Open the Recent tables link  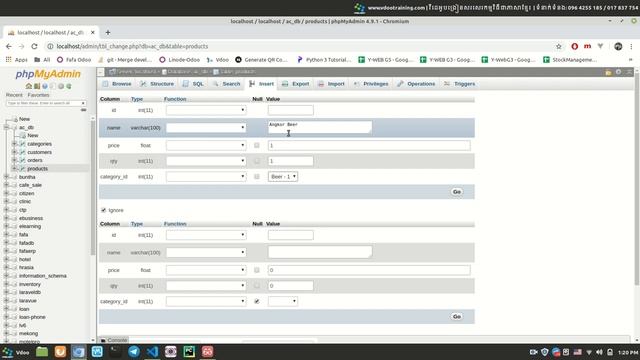coord(14,95)
